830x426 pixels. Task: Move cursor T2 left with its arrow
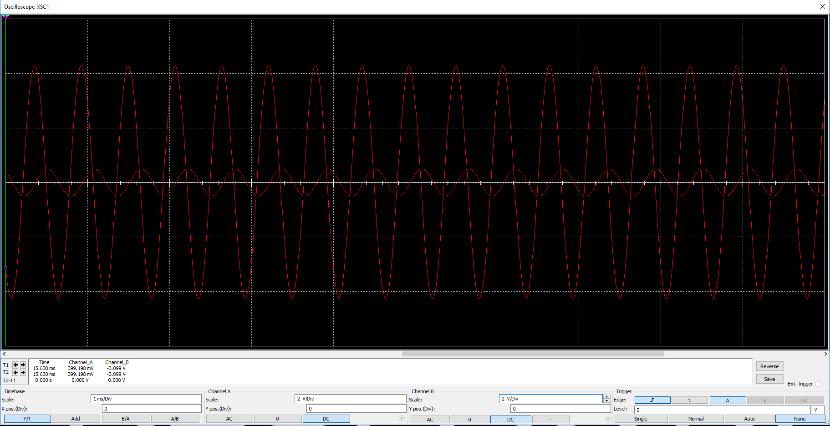pyautogui.click(x=16, y=372)
